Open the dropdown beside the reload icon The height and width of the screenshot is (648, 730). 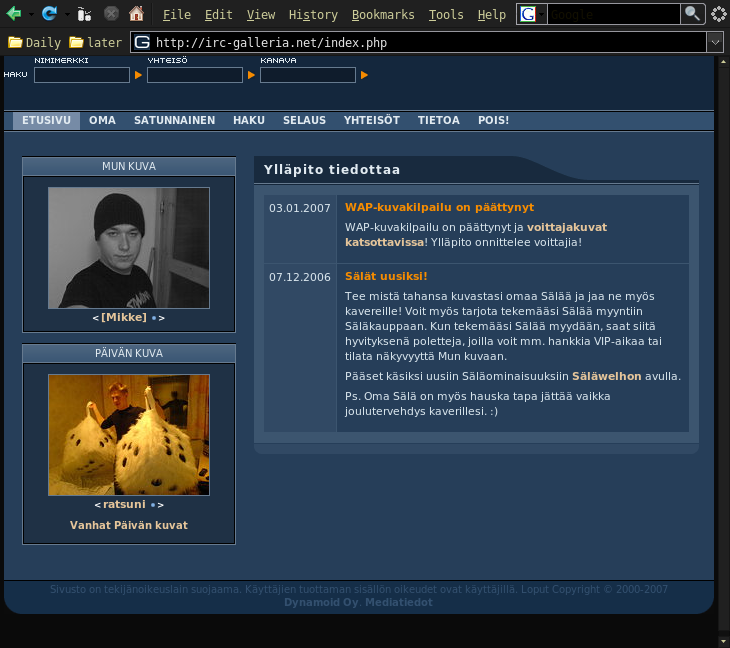click(67, 15)
